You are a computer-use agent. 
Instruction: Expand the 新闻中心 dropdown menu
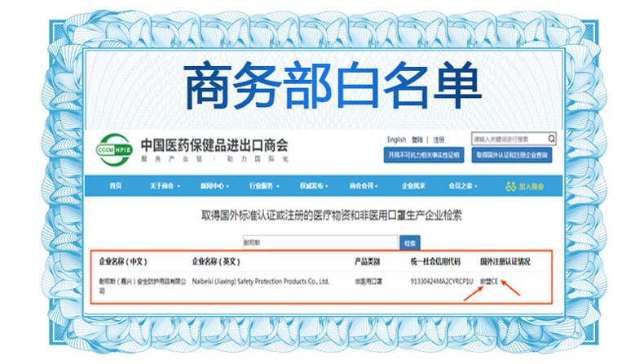(214, 186)
